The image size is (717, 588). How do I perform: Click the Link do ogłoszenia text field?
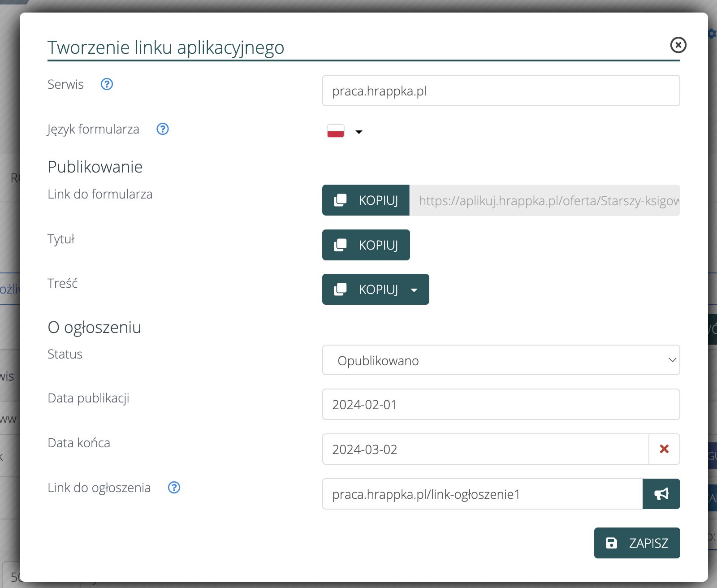(x=482, y=494)
